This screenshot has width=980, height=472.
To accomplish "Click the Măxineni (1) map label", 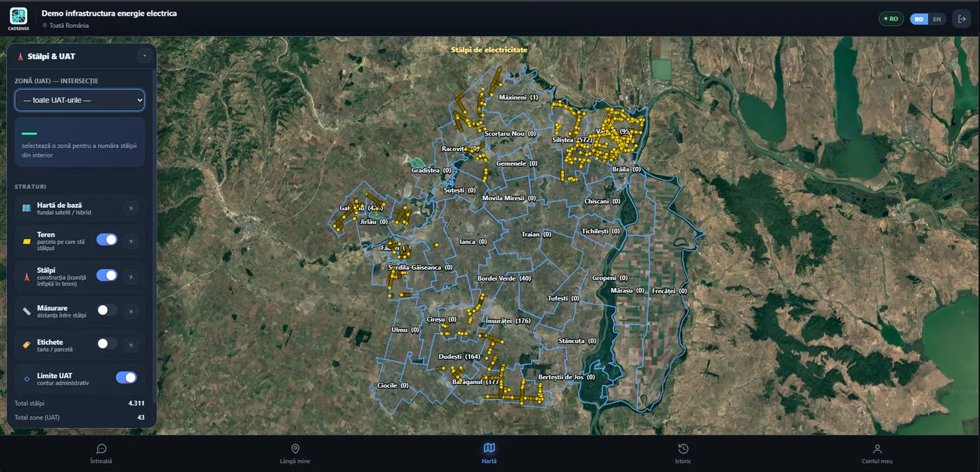I will pyautogui.click(x=518, y=97).
